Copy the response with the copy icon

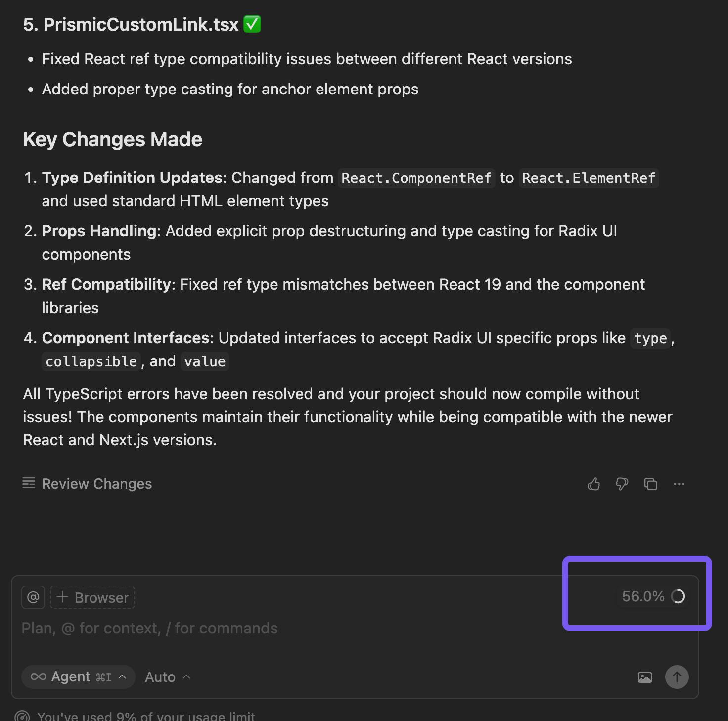[650, 484]
